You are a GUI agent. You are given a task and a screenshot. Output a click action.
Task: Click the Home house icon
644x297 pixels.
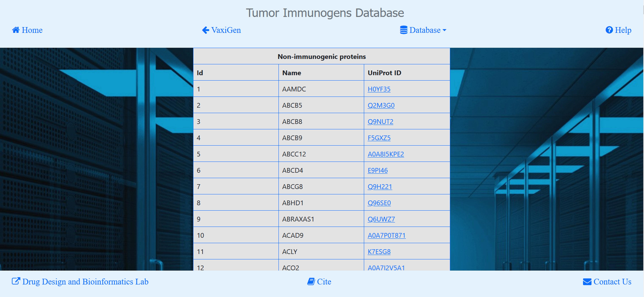coord(16,30)
